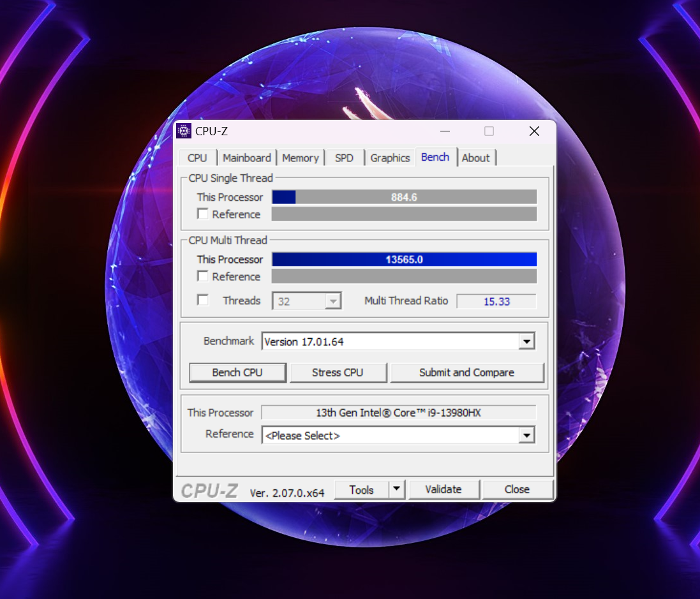Minimize the CPU-Z window

[445, 131]
